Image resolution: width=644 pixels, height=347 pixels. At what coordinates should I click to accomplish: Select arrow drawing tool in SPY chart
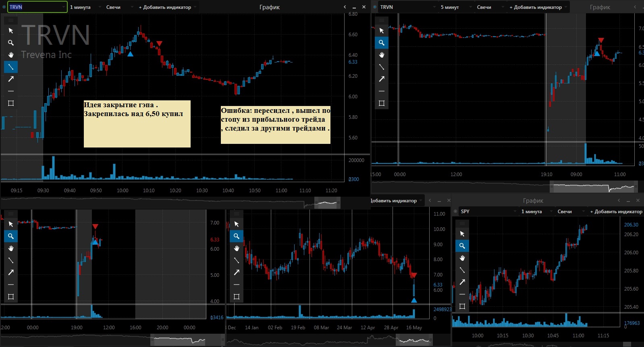pos(462,282)
